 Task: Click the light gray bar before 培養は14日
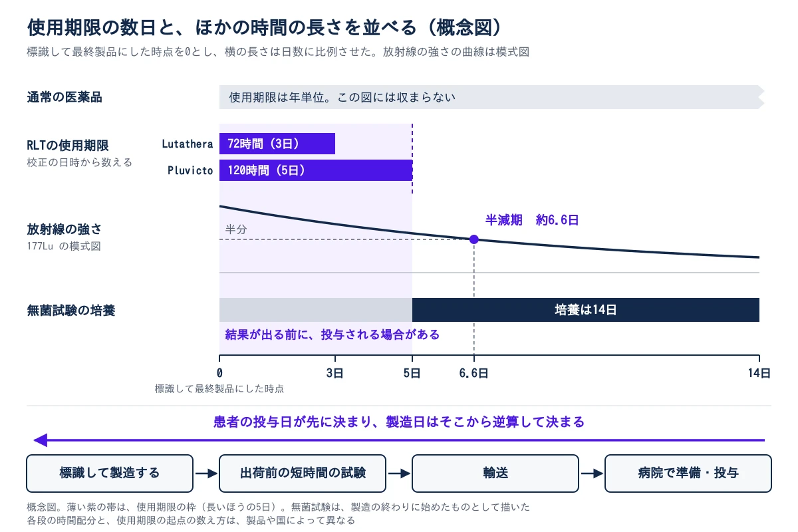pos(316,310)
